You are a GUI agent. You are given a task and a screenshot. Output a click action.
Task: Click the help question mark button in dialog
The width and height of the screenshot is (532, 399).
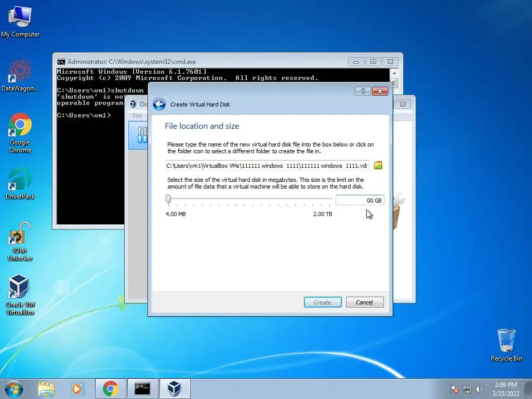(363, 91)
